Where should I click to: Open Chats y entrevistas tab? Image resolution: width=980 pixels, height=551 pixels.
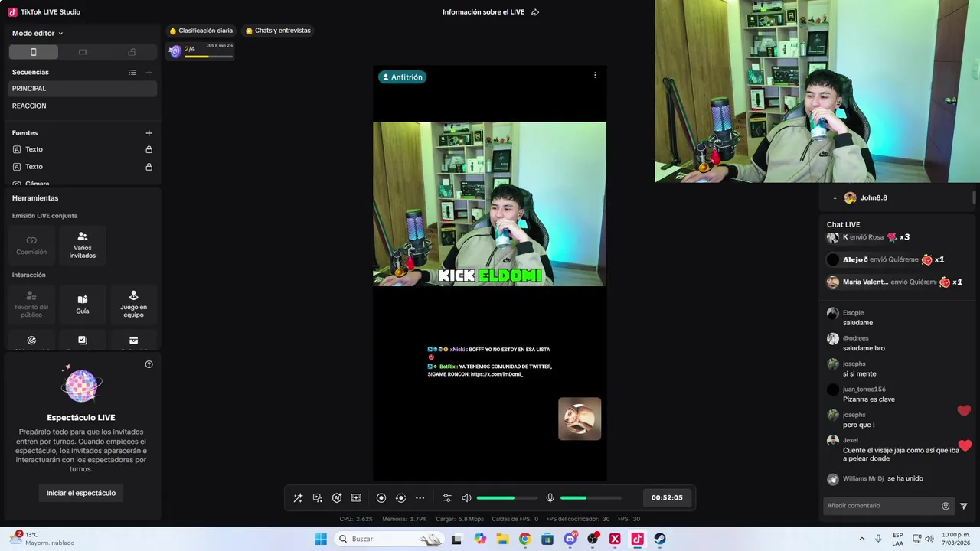coord(278,31)
